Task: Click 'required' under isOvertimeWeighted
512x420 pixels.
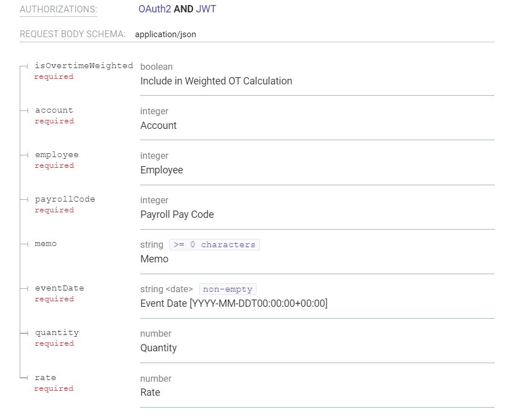Action: click(x=54, y=77)
